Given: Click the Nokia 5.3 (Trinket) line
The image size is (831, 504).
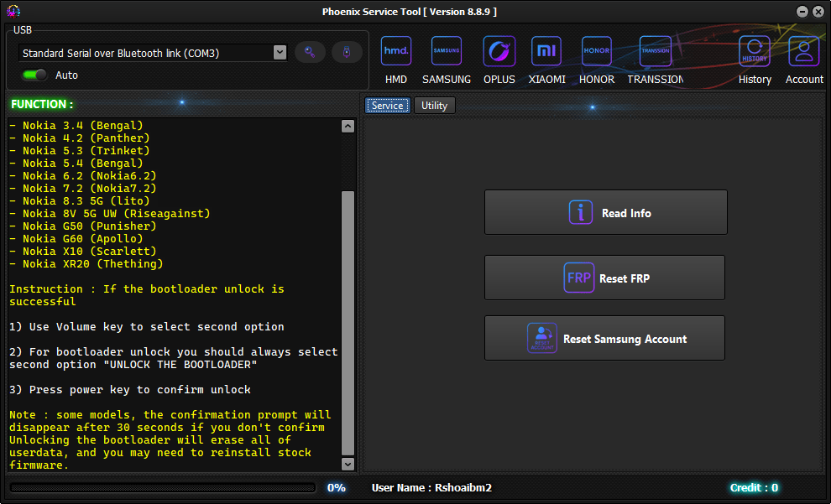Looking at the screenshot, I should pyautogui.click(x=80, y=151).
